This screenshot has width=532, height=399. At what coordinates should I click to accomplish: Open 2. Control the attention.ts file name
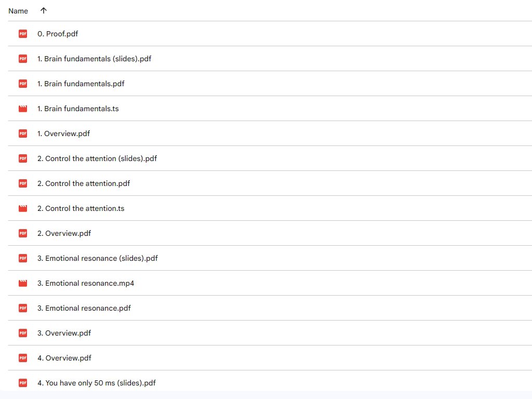81,208
